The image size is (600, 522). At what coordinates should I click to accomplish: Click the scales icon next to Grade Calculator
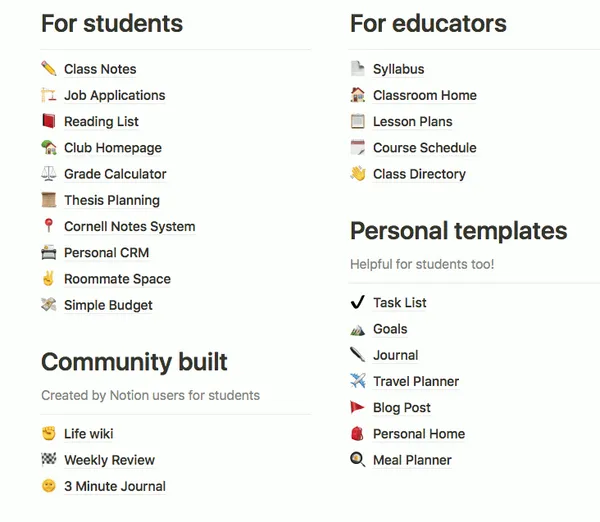click(x=49, y=173)
